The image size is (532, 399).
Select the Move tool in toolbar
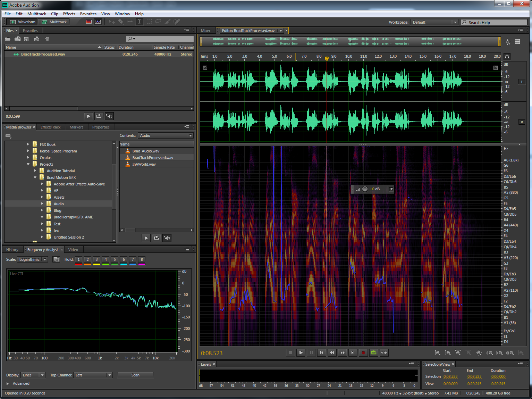tap(112, 22)
